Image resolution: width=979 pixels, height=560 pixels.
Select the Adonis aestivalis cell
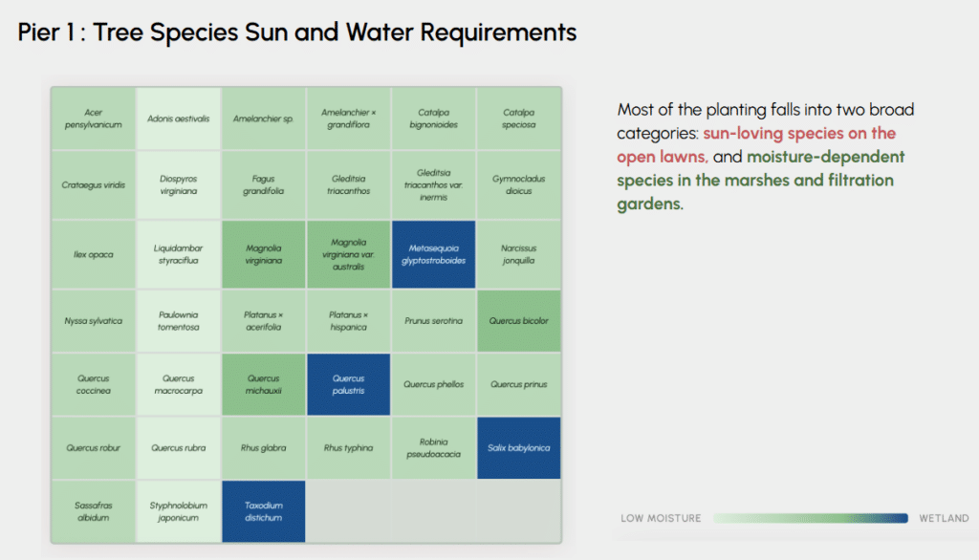tap(178, 118)
